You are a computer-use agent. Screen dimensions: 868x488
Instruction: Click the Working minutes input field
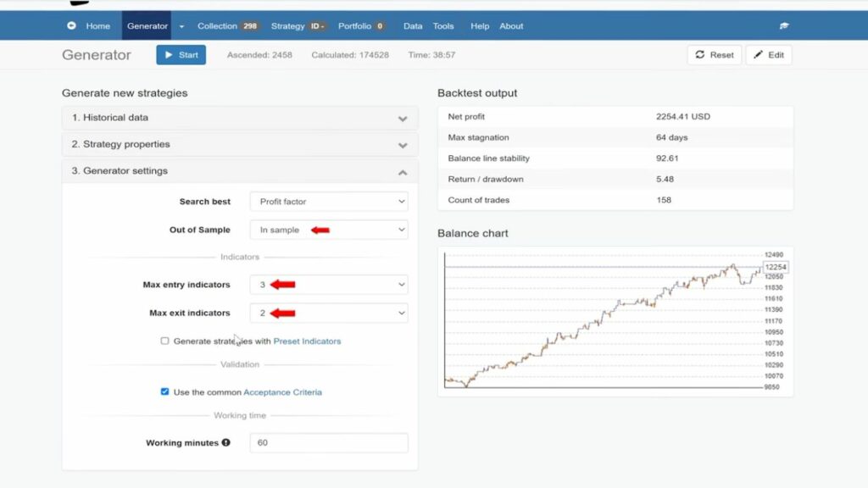(x=328, y=443)
